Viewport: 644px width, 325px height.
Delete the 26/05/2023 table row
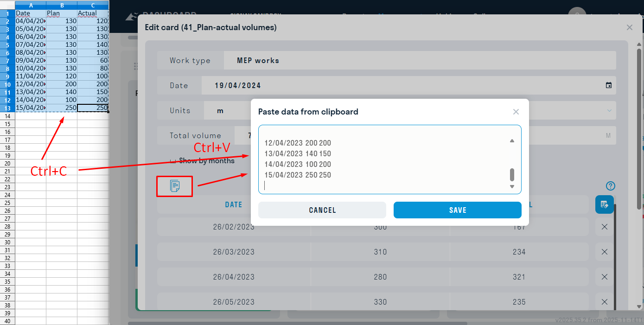[605, 302]
